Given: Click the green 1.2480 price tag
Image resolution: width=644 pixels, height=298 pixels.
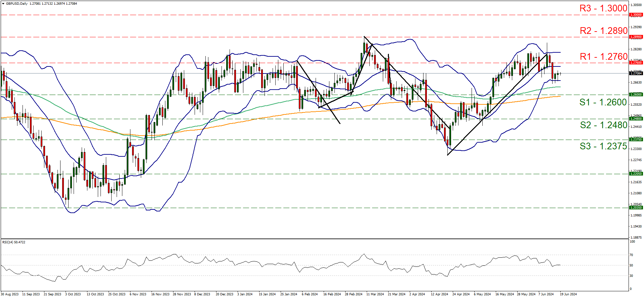Looking at the screenshot, I should [x=636, y=119].
